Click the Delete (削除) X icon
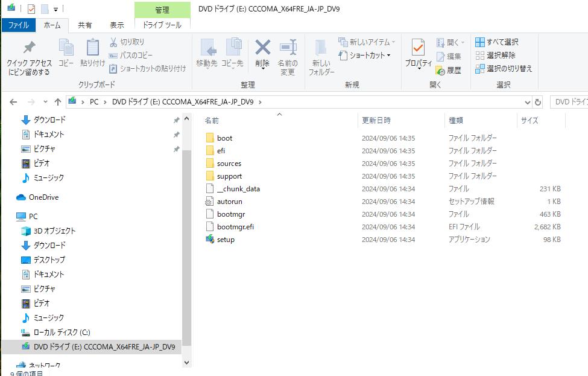588x376 pixels. [262, 48]
